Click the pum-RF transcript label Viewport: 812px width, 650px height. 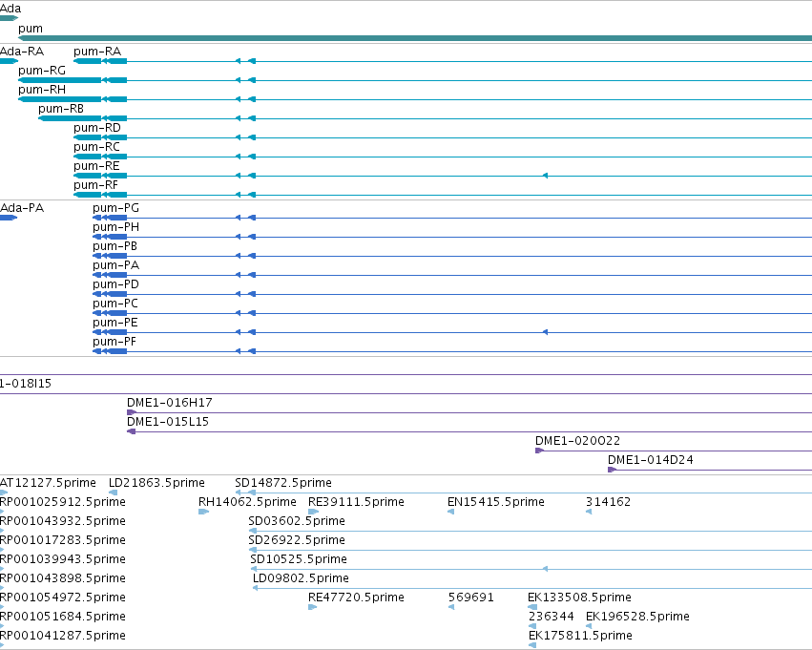click(95, 185)
